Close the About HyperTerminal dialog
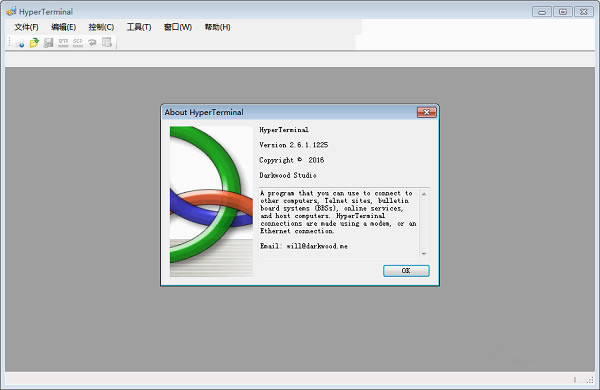 click(426, 112)
